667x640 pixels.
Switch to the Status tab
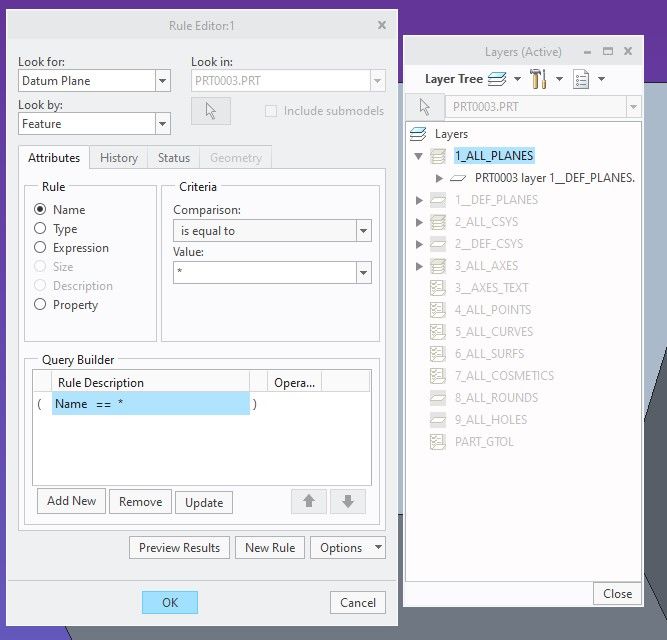pos(173,158)
